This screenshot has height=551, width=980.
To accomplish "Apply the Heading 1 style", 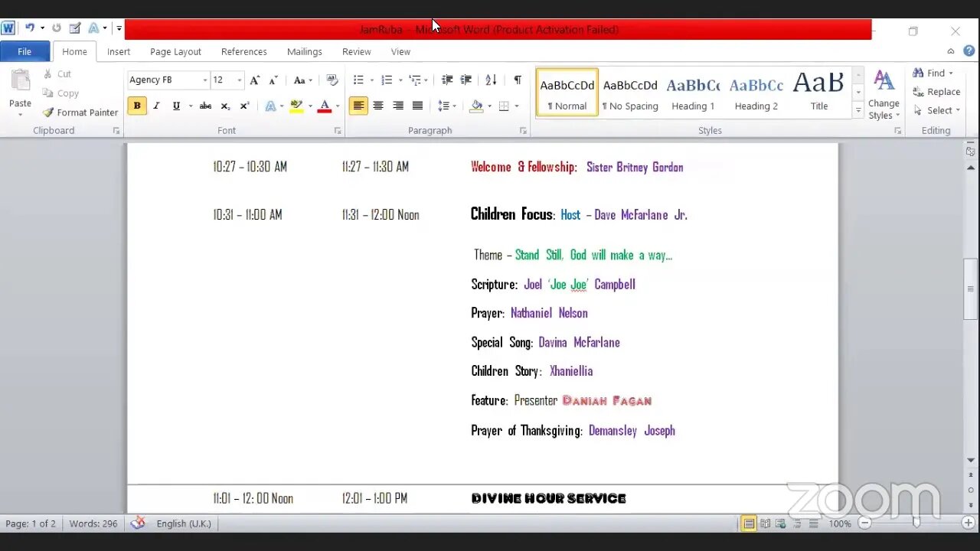I will pos(693,92).
